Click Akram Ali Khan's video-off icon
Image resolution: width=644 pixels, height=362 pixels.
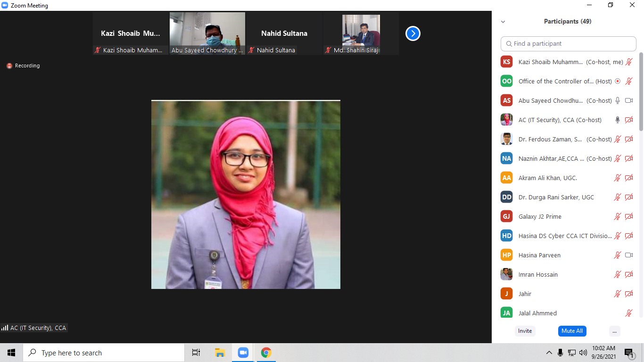[628, 178]
